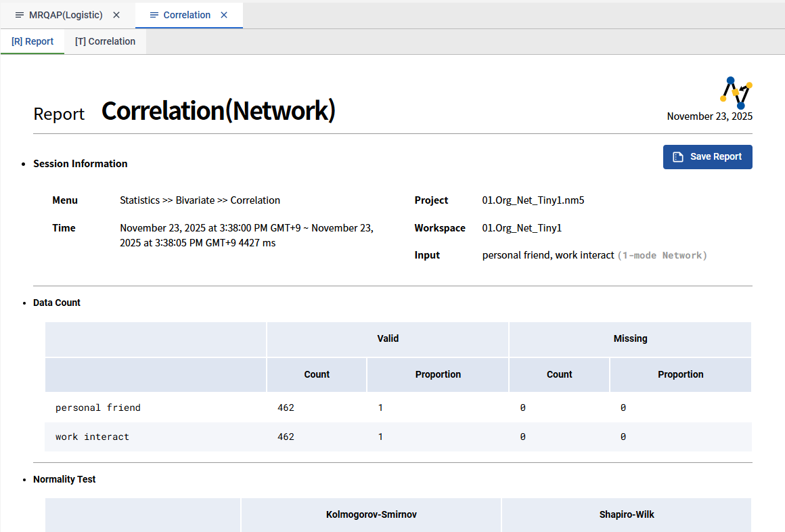Click valid count 462 in personal friend row
The width and height of the screenshot is (785, 532).
coord(286,407)
